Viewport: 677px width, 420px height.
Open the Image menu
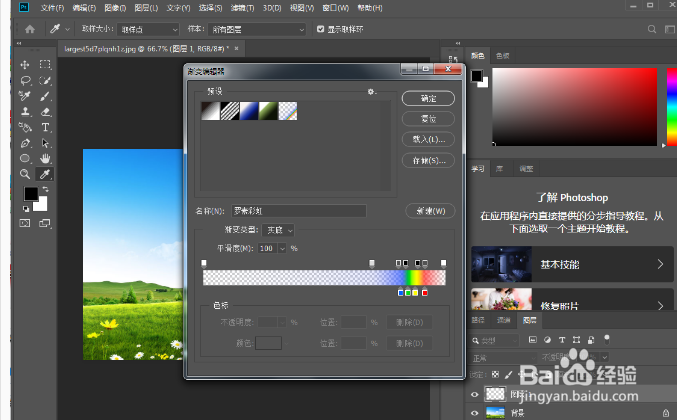(x=115, y=8)
